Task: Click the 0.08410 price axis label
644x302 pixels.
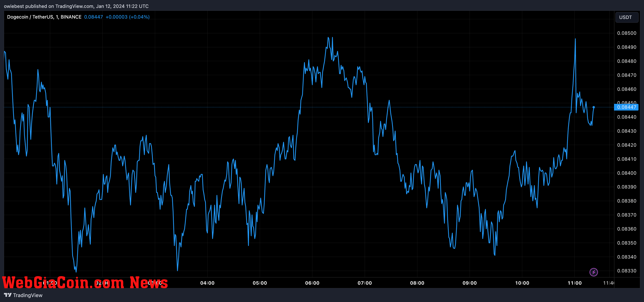Action: tap(626, 159)
